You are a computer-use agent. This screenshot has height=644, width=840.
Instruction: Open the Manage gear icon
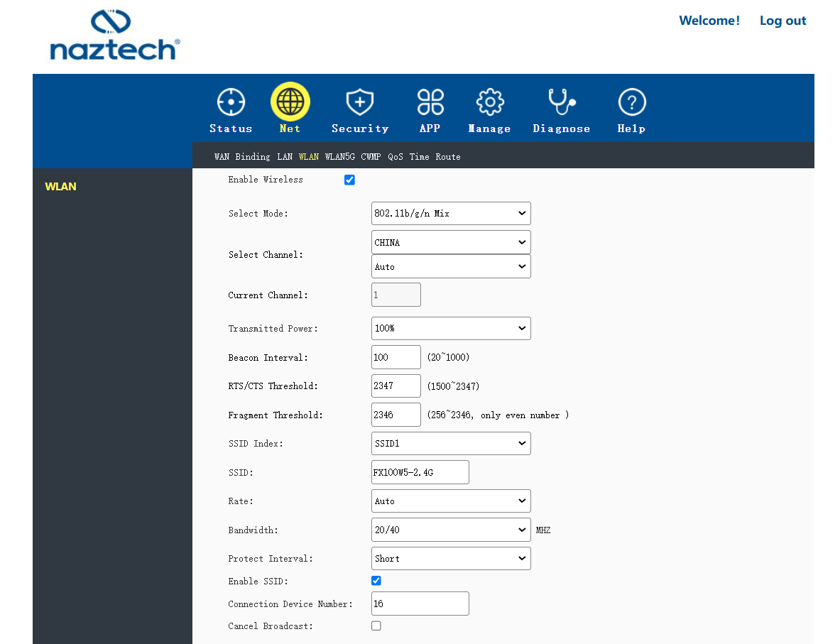click(490, 102)
